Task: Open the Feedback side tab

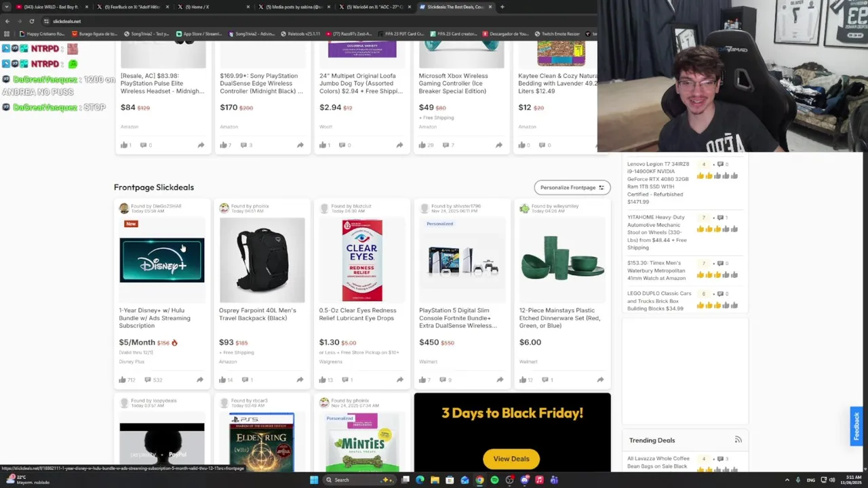Action: (856, 426)
